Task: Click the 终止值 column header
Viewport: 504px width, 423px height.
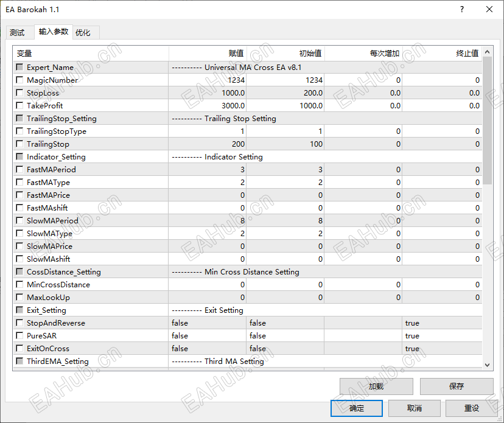Action: 443,54
